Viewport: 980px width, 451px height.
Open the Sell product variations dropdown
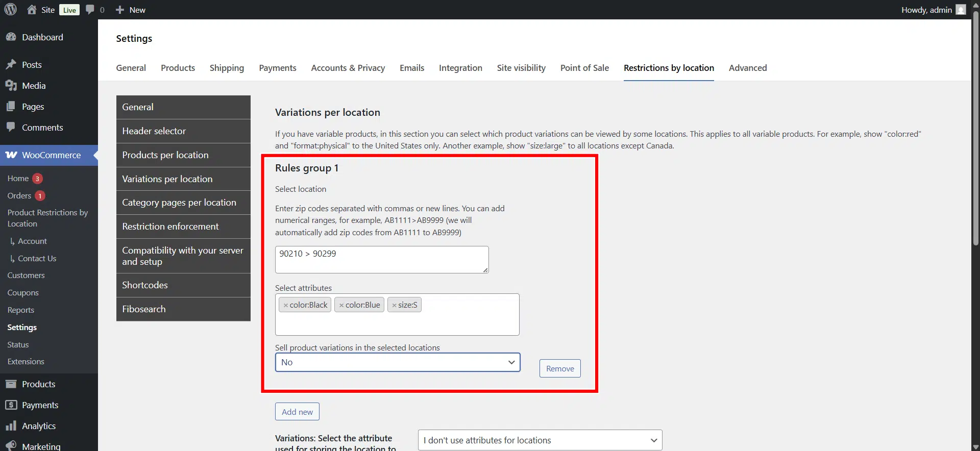397,362
